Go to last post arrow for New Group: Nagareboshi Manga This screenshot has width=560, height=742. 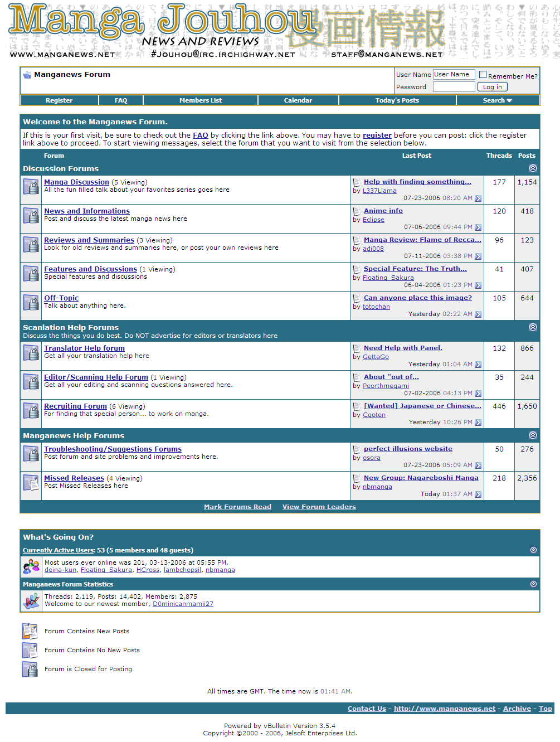pos(478,494)
